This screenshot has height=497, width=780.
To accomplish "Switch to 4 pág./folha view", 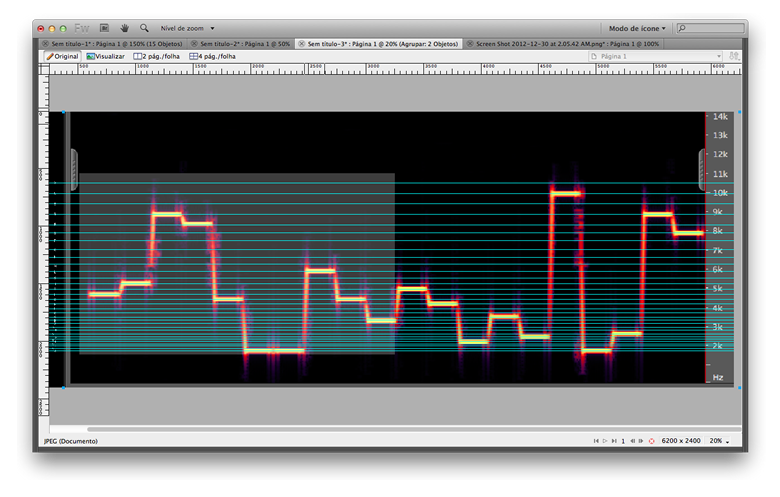I will pos(212,56).
